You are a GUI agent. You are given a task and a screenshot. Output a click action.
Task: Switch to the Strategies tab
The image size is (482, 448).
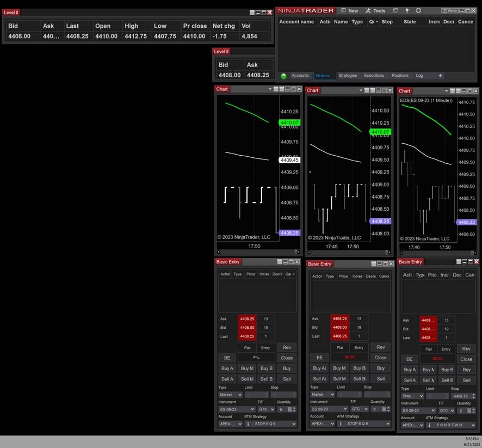tap(348, 76)
